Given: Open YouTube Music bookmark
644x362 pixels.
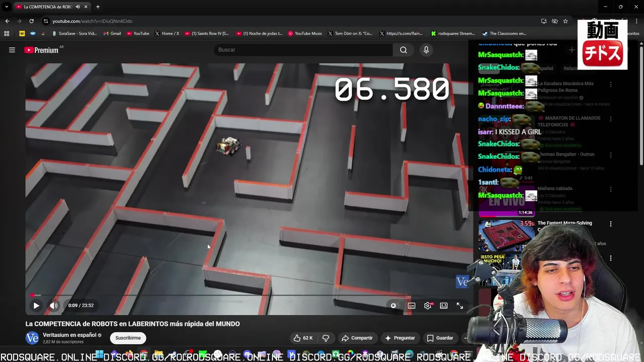Looking at the screenshot, I should pyautogui.click(x=305, y=33).
